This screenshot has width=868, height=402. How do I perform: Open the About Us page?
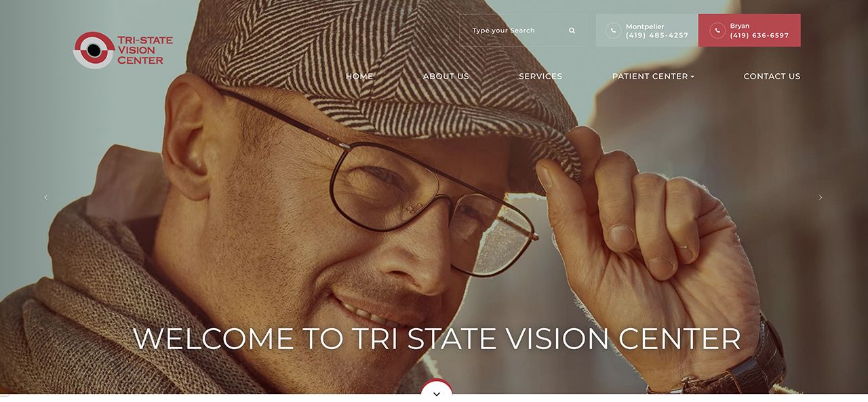446,77
